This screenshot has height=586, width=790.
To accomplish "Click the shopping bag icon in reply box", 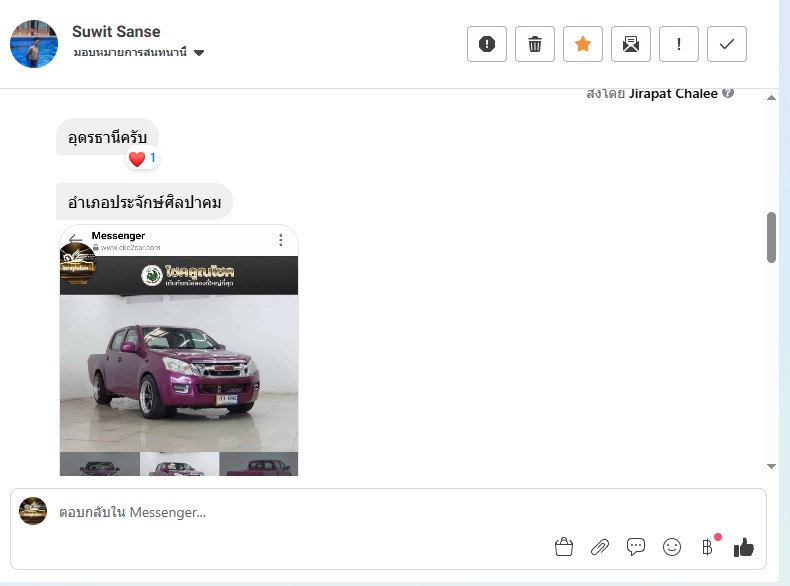I will click(564, 547).
